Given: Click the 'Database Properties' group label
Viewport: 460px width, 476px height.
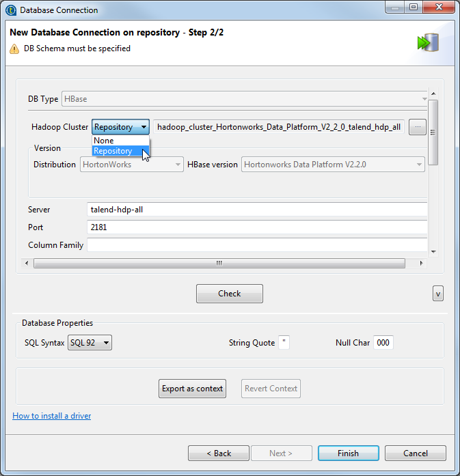Looking at the screenshot, I should click(57, 323).
